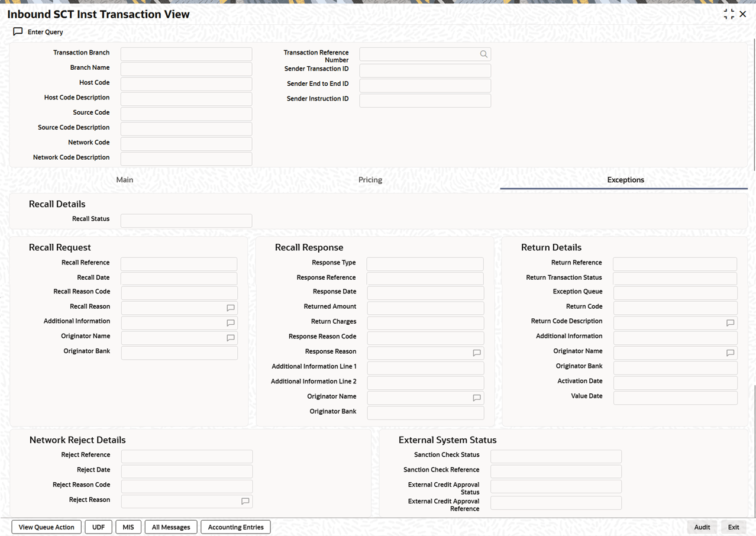Open Recall Request Additional Information popup icon
Viewport: 756px width, 536px height.
click(231, 323)
